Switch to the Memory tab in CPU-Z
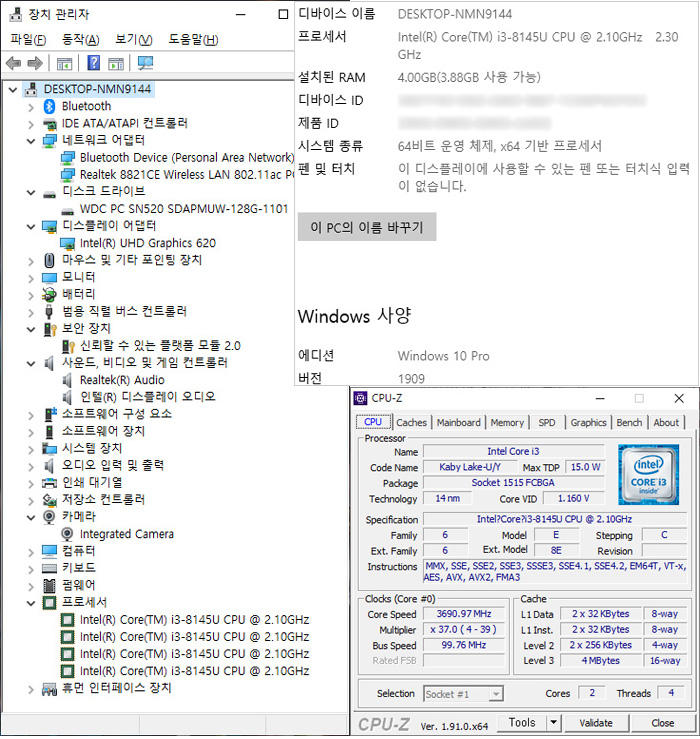The width and height of the screenshot is (700, 739). (507, 423)
